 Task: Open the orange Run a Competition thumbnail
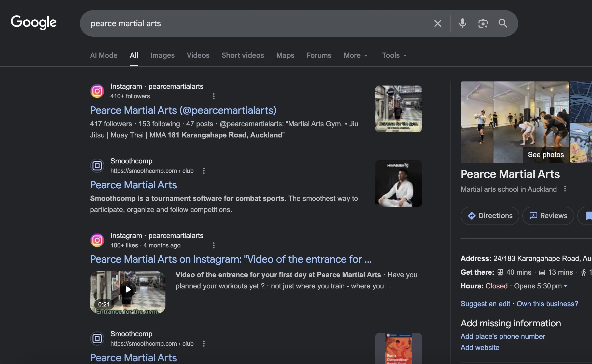[x=398, y=348]
